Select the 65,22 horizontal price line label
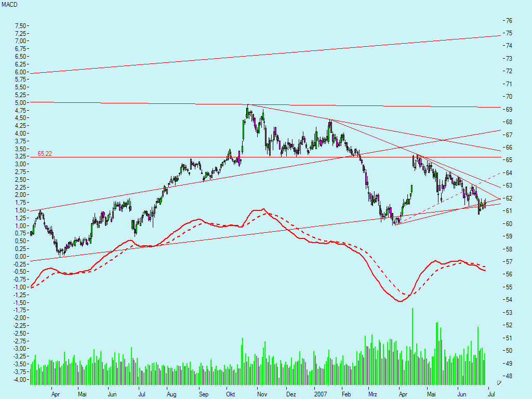This screenshot has height=399, width=532. click(45, 153)
